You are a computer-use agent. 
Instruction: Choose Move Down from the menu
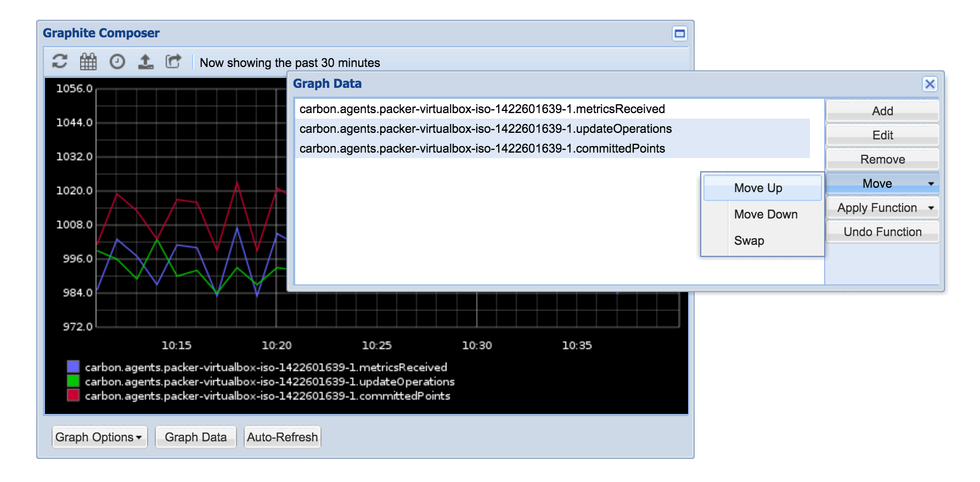click(763, 214)
